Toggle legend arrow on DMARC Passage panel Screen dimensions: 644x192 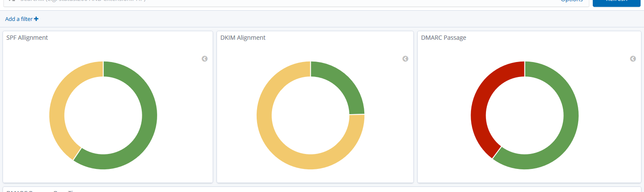(x=633, y=59)
